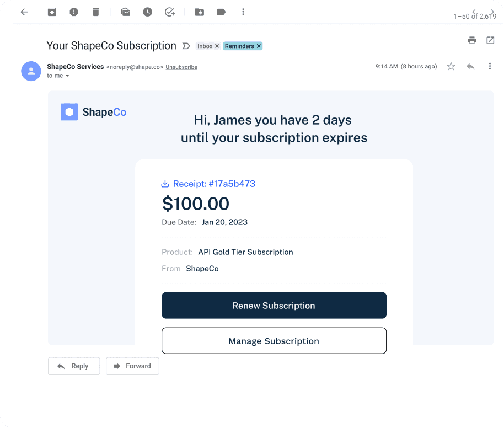Expand recipient details next to 'to me'

(67, 76)
